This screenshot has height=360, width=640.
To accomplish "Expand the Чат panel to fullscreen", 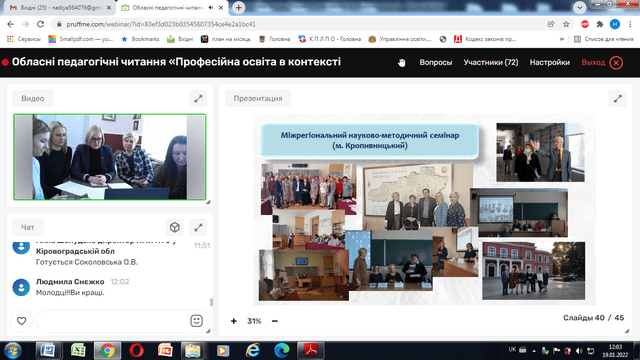I will pyautogui.click(x=198, y=227).
